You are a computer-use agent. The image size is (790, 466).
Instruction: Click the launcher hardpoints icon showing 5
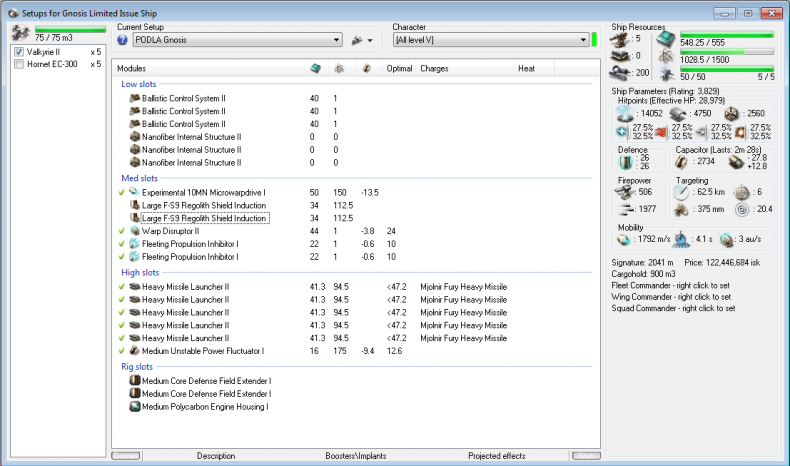619,39
